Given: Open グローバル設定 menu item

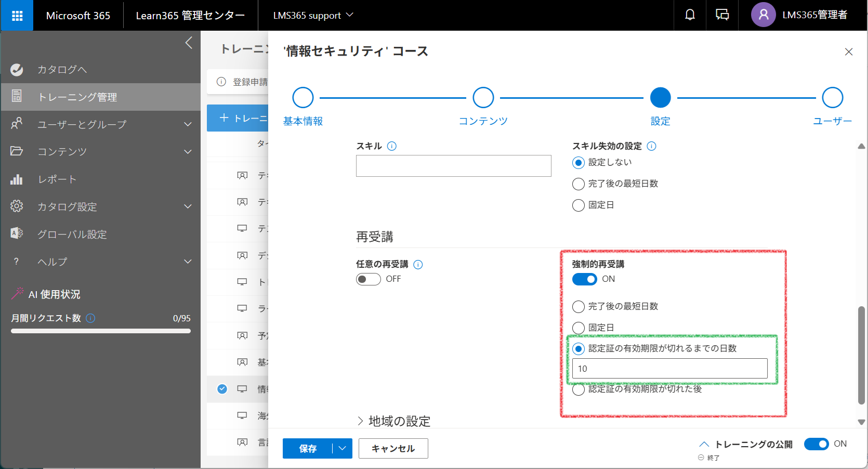Looking at the screenshot, I should tap(101, 234).
